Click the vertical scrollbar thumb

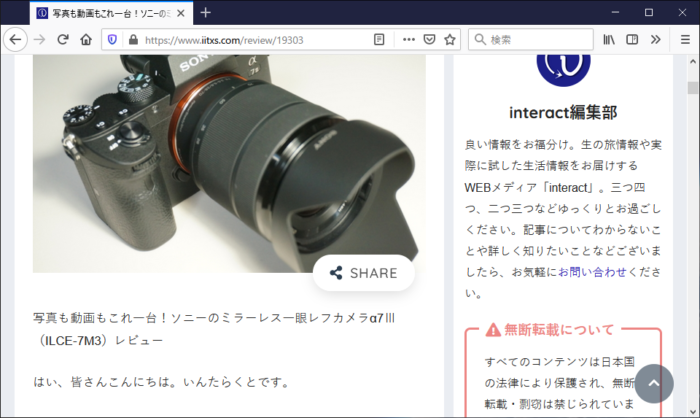click(693, 88)
